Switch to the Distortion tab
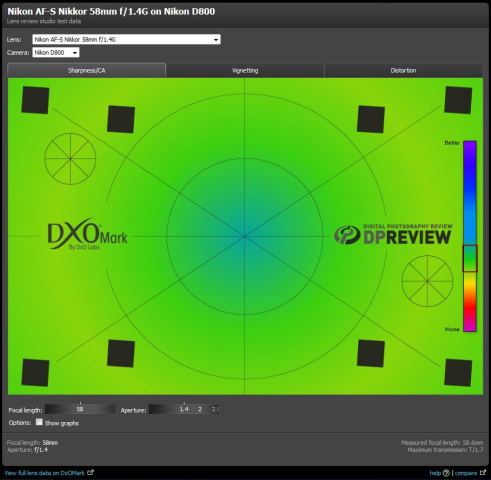The height and width of the screenshot is (480, 491). (x=403, y=71)
